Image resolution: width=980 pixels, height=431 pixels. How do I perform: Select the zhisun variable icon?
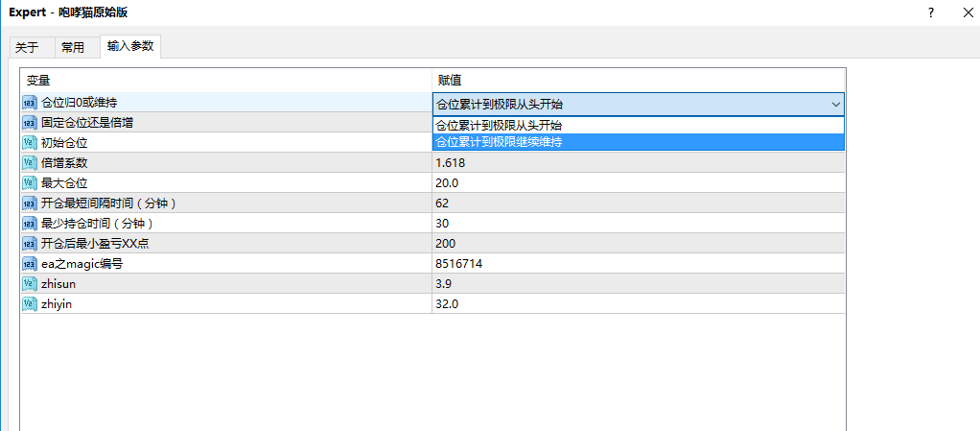coord(30,284)
